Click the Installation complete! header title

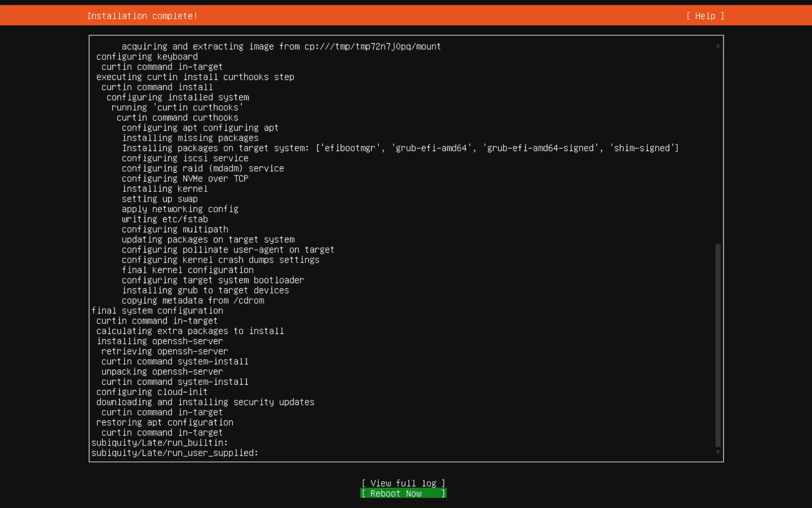point(142,16)
